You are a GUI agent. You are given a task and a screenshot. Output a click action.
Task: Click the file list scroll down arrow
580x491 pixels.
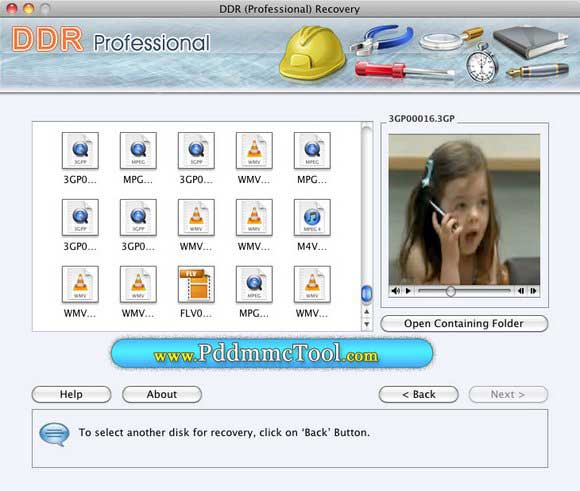click(x=367, y=324)
